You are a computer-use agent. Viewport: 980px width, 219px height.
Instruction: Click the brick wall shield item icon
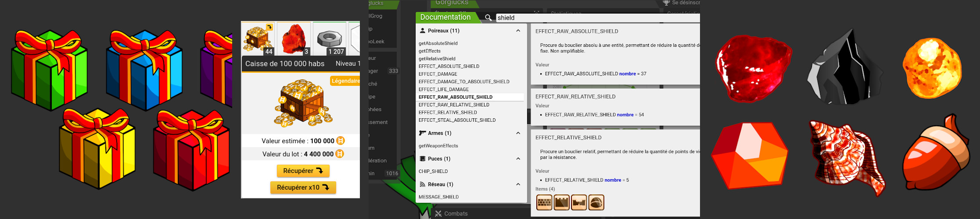pyautogui.click(x=544, y=202)
